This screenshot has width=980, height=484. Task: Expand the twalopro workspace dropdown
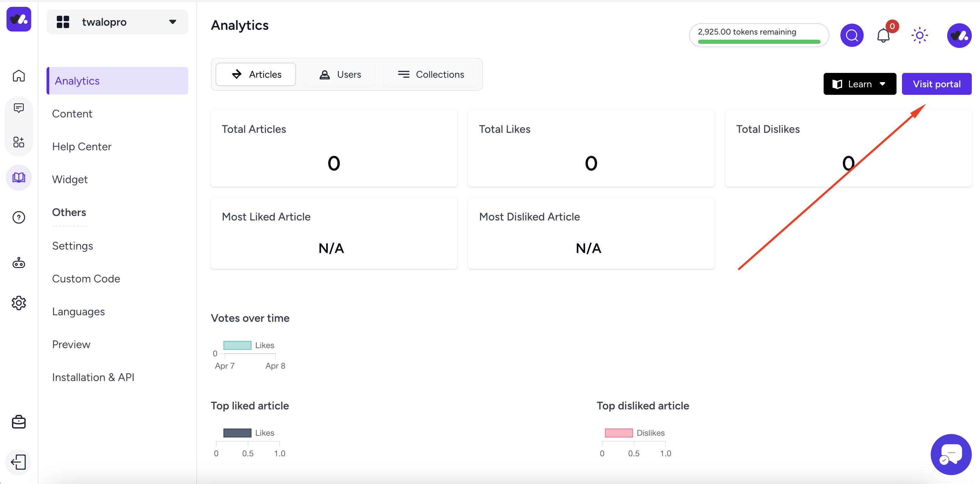117,22
